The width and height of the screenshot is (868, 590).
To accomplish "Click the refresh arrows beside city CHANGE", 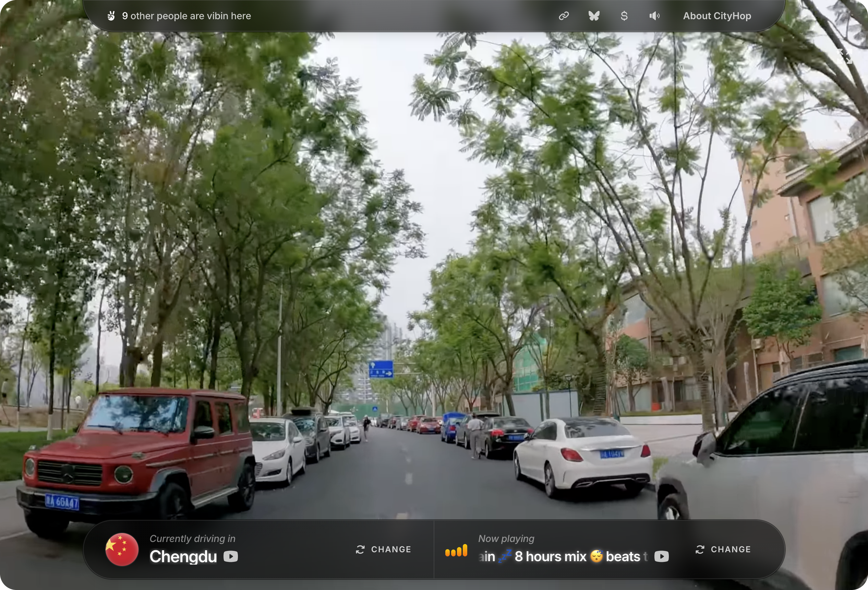I will click(x=360, y=549).
